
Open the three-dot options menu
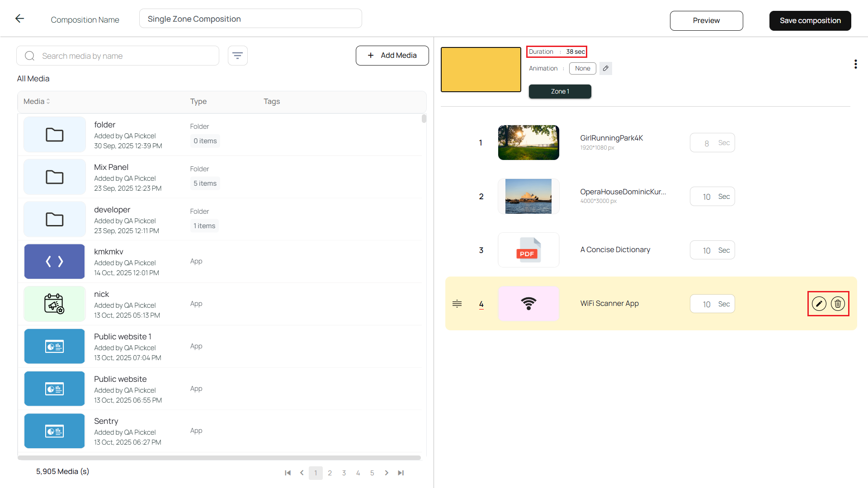click(x=855, y=64)
